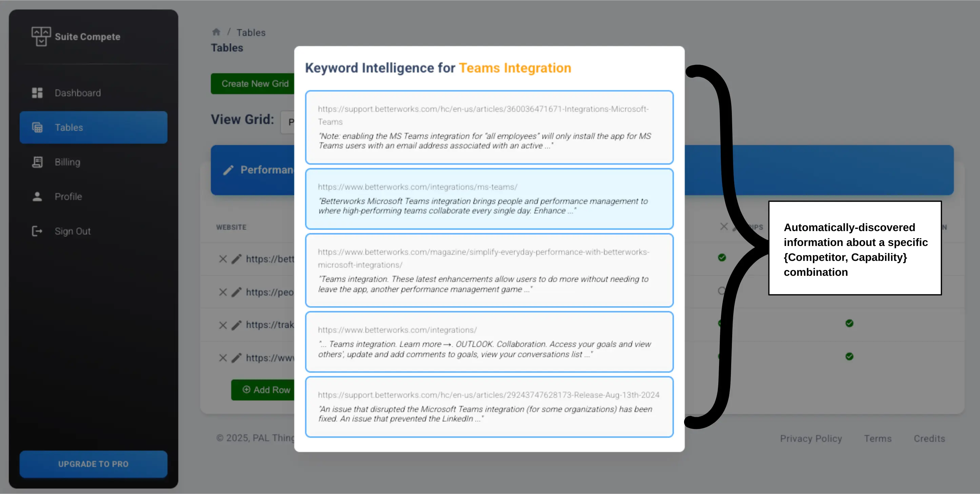Delete the https://trak row with X

click(x=223, y=325)
